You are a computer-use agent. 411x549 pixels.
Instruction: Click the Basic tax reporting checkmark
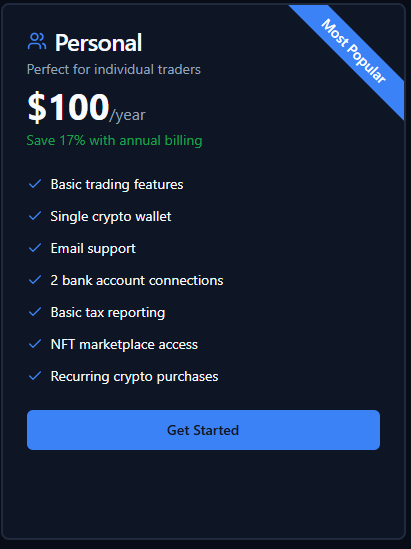[x=35, y=312]
